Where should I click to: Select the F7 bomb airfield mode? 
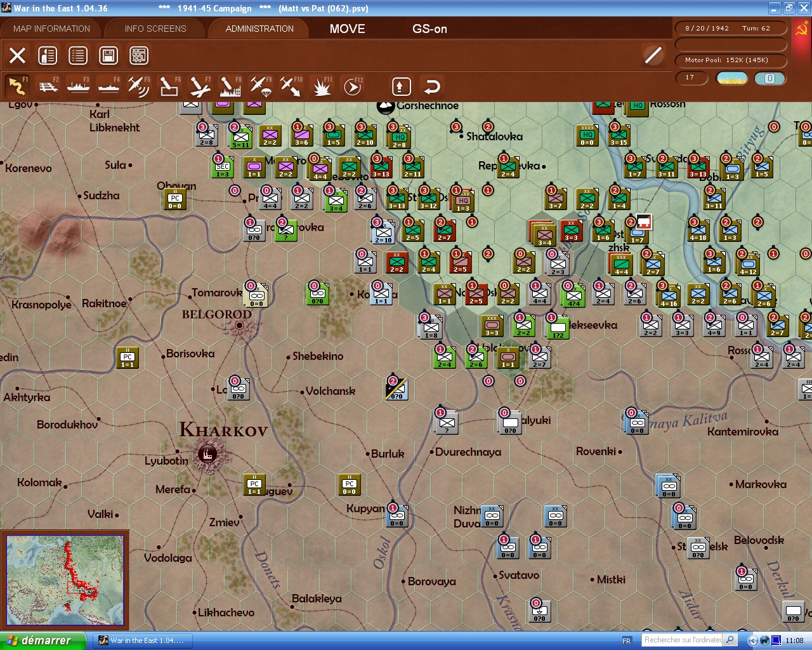[x=200, y=86]
